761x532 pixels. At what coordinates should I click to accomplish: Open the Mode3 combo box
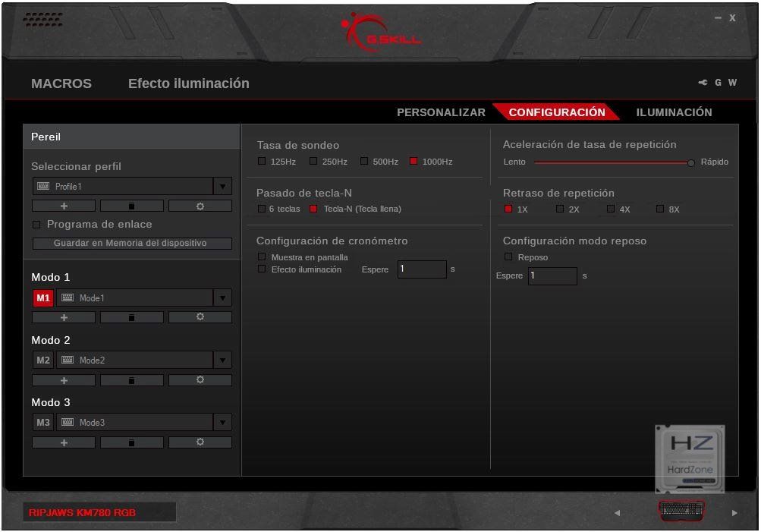[144, 422]
